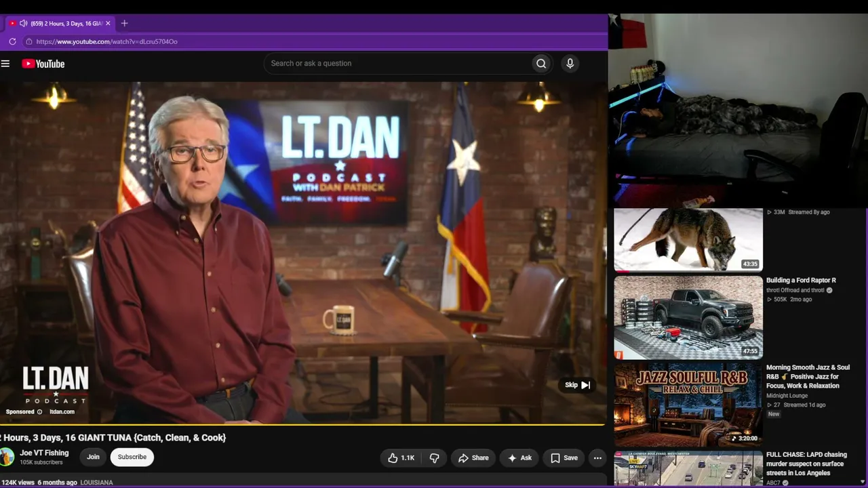The width and height of the screenshot is (868, 488).
Task: Open the sponsored ltdan.com link
Action: point(62,411)
